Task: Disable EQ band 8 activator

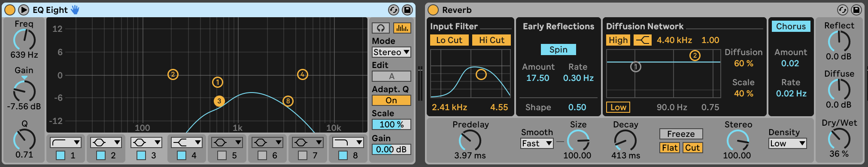Action: tap(343, 155)
